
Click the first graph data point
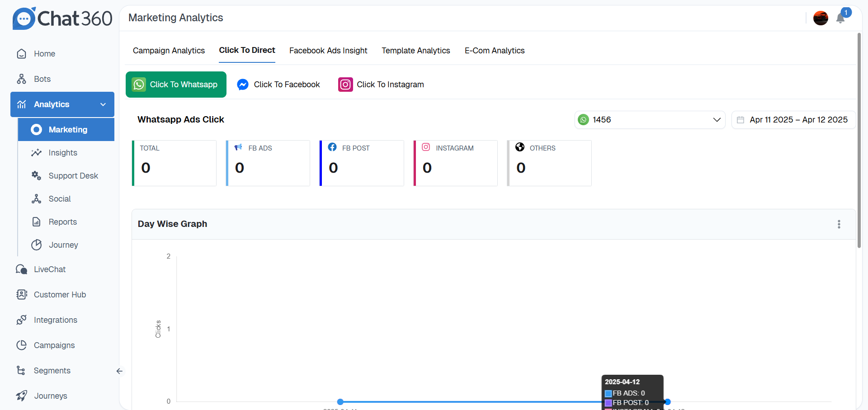(x=340, y=402)
